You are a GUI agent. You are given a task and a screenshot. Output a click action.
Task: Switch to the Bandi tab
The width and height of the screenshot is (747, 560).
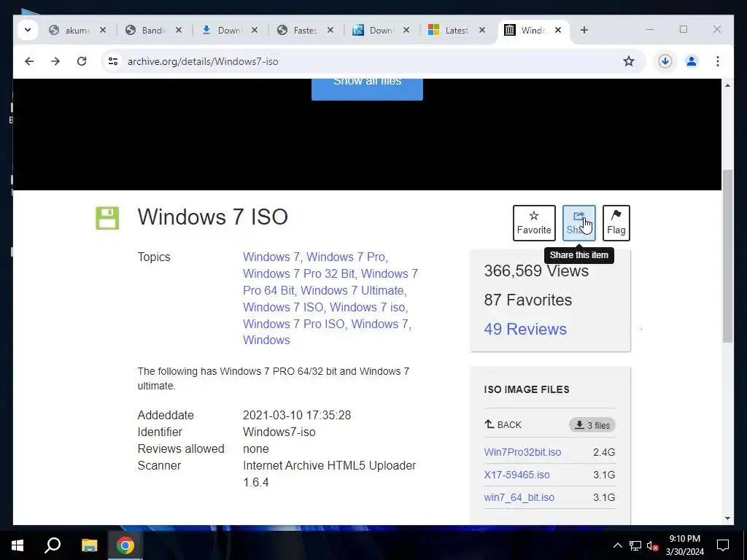click(145, 30)
